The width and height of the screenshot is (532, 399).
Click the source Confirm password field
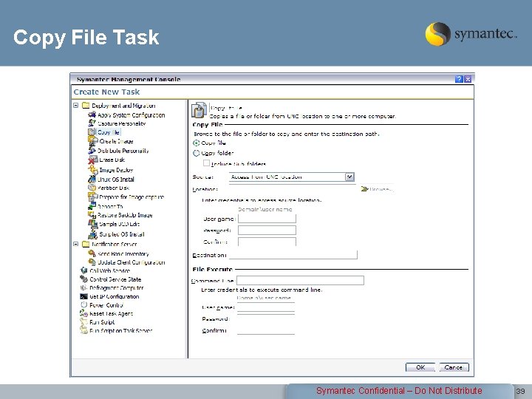coord(267,242)
